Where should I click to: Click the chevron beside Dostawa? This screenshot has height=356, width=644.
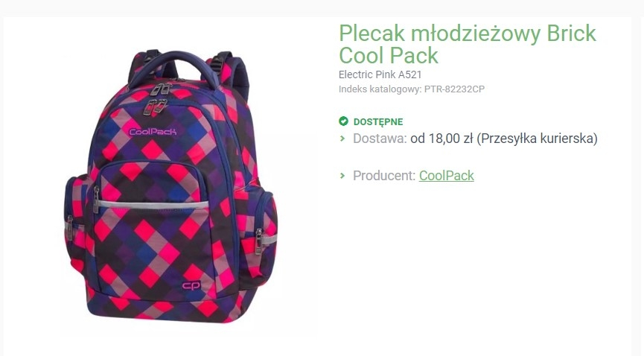[342, 139]
